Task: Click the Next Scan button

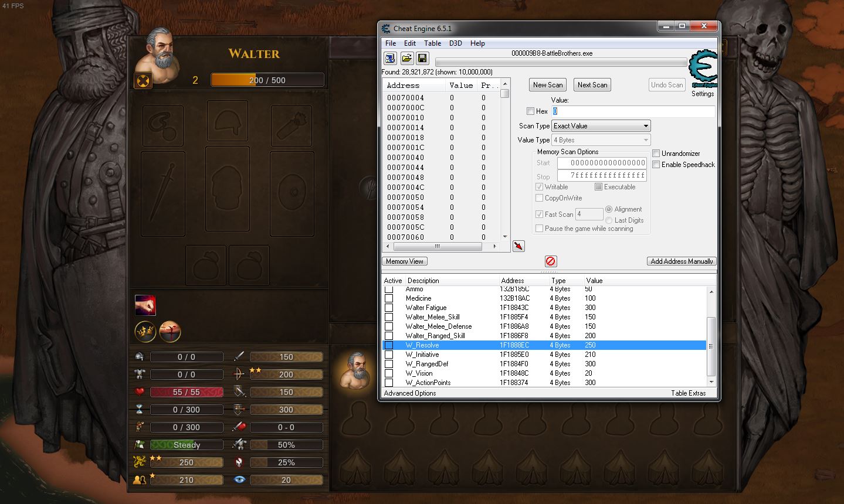Action: (592, 85)
